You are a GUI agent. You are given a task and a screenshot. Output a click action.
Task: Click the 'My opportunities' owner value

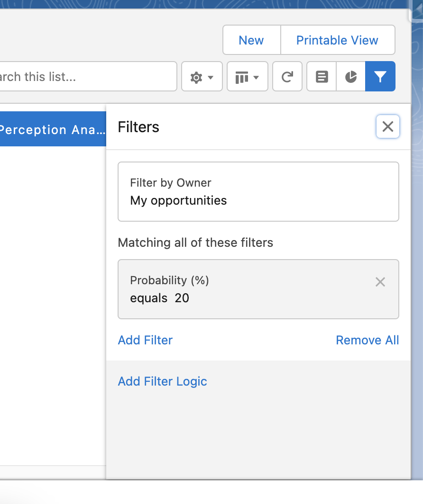(x=178, y=200)
